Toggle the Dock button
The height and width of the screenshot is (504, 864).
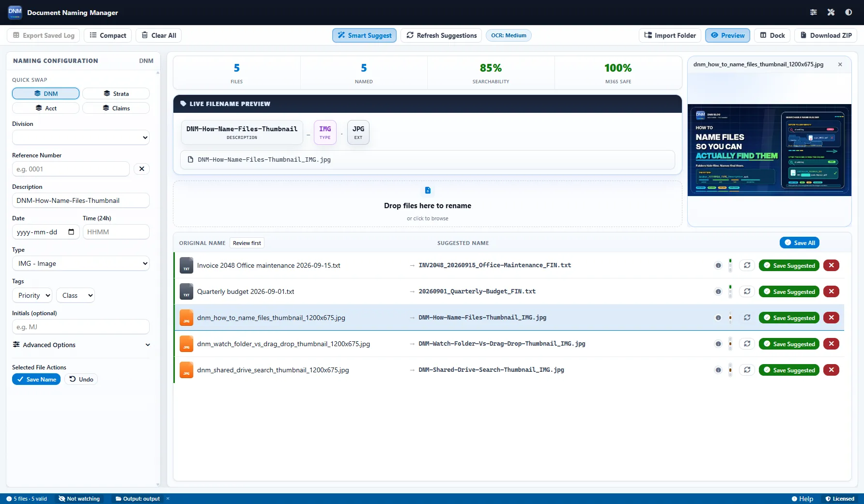772,35
